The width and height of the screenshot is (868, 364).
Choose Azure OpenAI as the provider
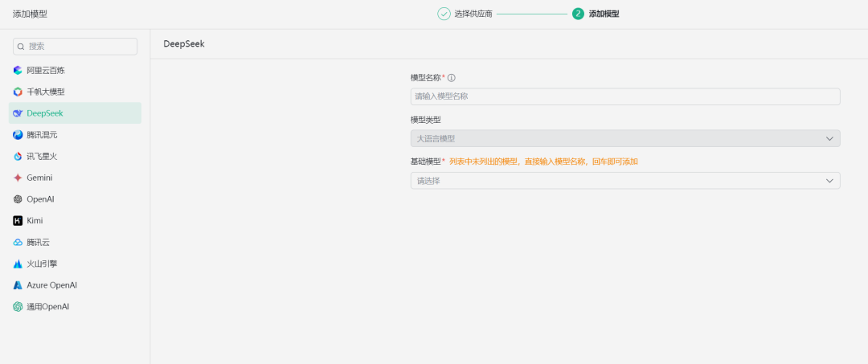click(75, 285)
